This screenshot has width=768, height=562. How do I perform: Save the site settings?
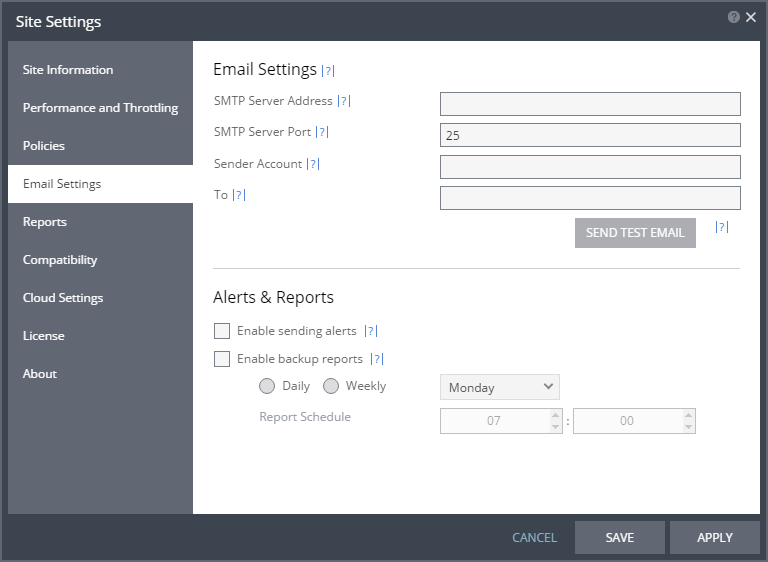(x=620, y=538)
